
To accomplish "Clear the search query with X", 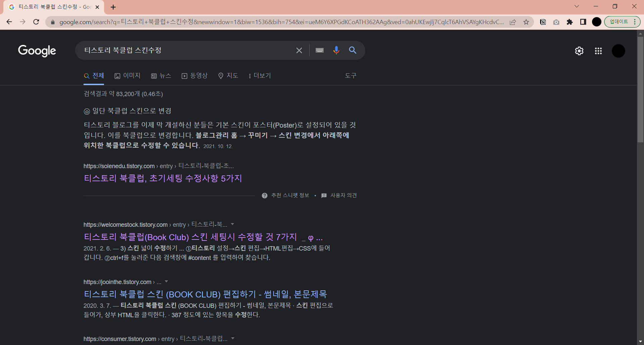I will pyautogui.click(x=299, y=51).
